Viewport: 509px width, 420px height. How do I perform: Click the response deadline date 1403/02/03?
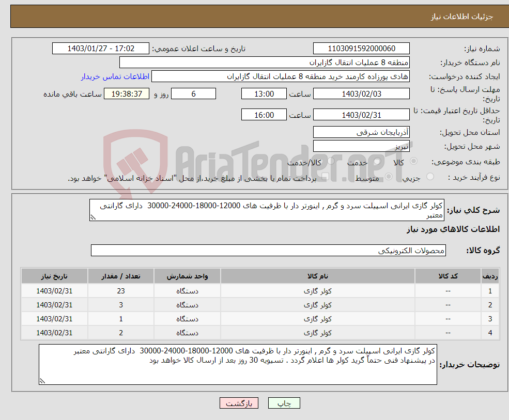coord(361,94)
